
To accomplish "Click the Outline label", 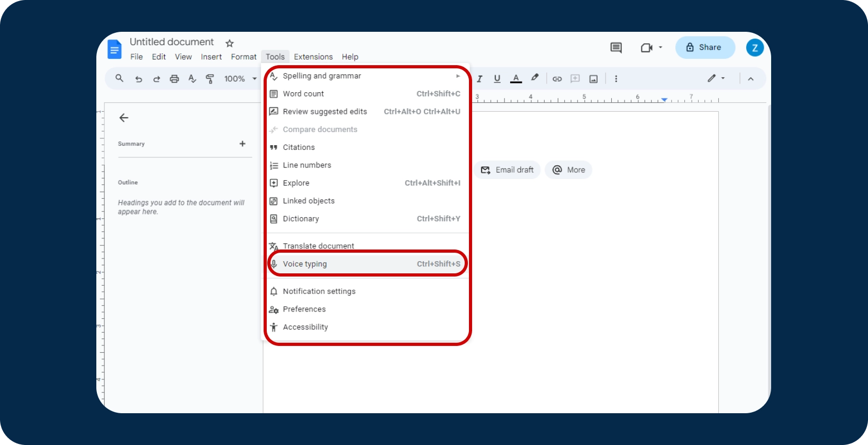I will [x=128, y=182].
